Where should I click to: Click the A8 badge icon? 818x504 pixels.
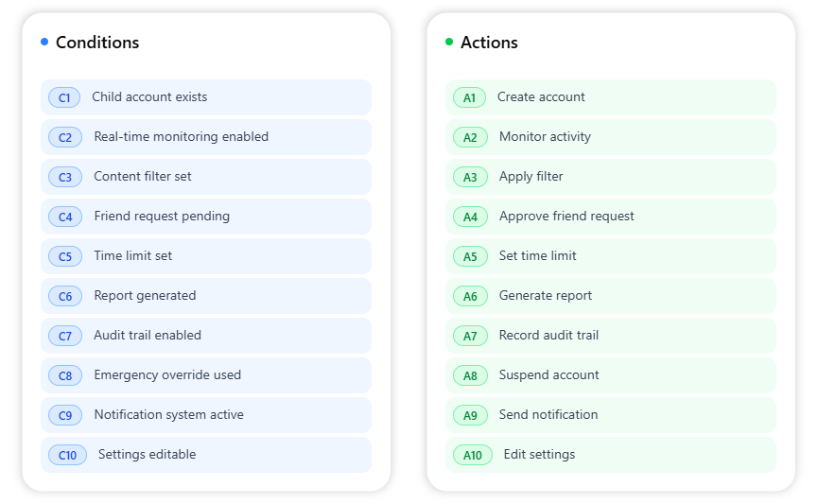pyautogui.click(x=470, y=375)
